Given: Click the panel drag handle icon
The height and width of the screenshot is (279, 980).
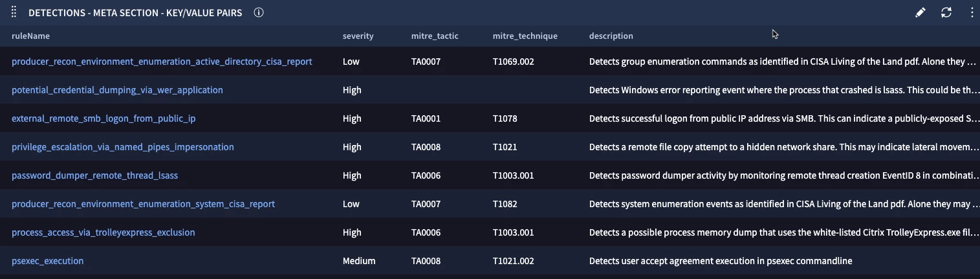Looking at the screenshot, I should pos(14,12).
